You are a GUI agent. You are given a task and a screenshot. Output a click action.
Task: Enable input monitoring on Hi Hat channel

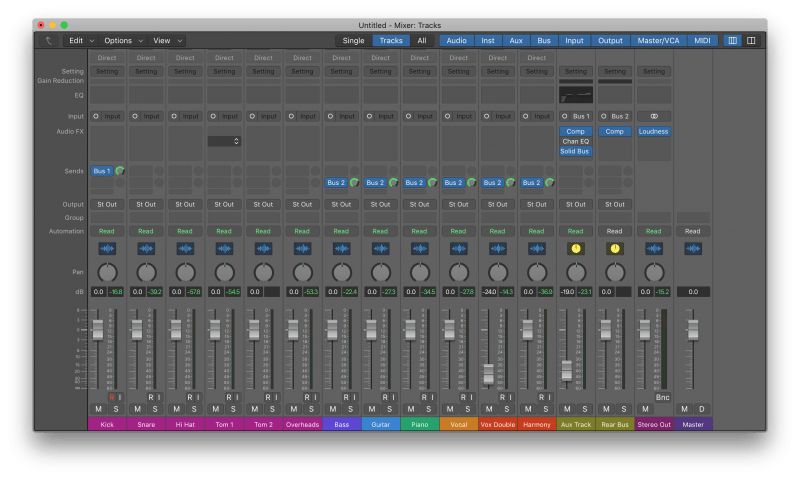pyautogui.click(x=198, y=397)
